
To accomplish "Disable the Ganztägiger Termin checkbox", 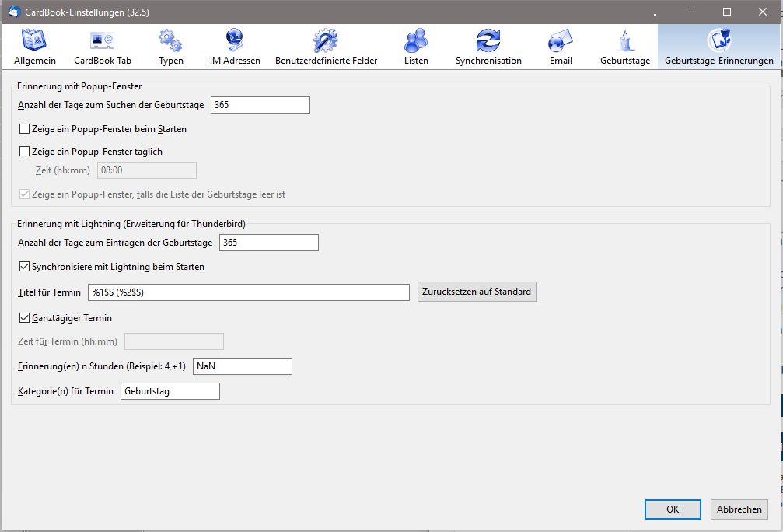I will 25,318.
